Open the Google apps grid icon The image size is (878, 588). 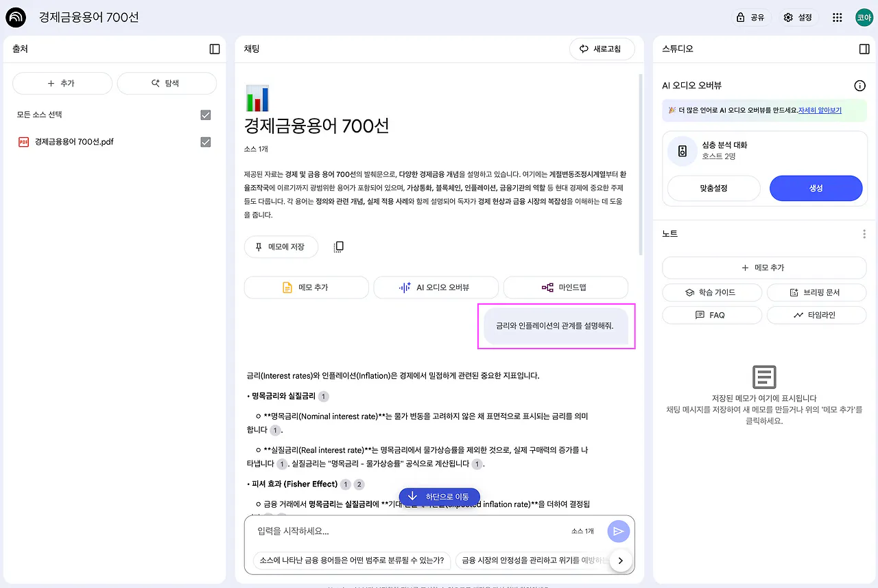click(837, 17)
